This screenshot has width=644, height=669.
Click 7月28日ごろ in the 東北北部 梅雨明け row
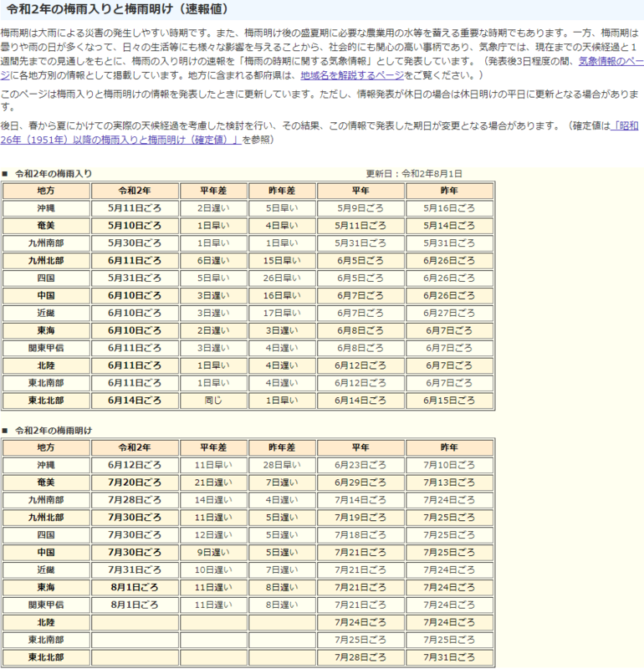[x=360, y=657]
